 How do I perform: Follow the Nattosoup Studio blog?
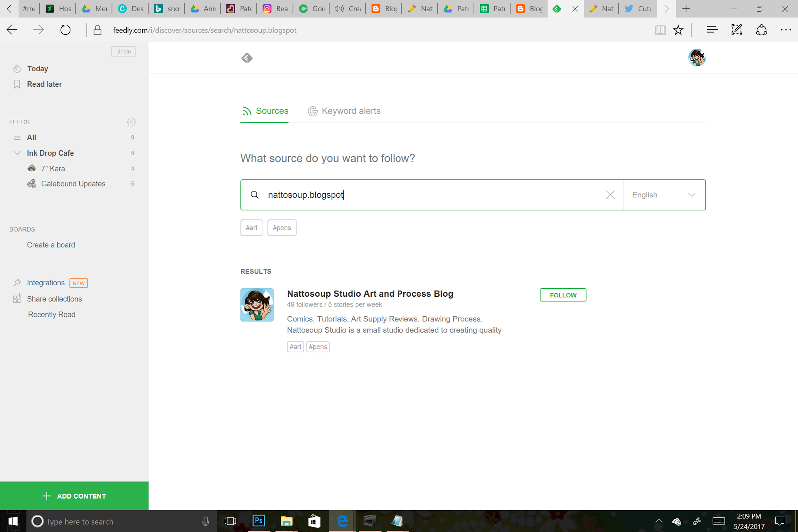(563, 295)
